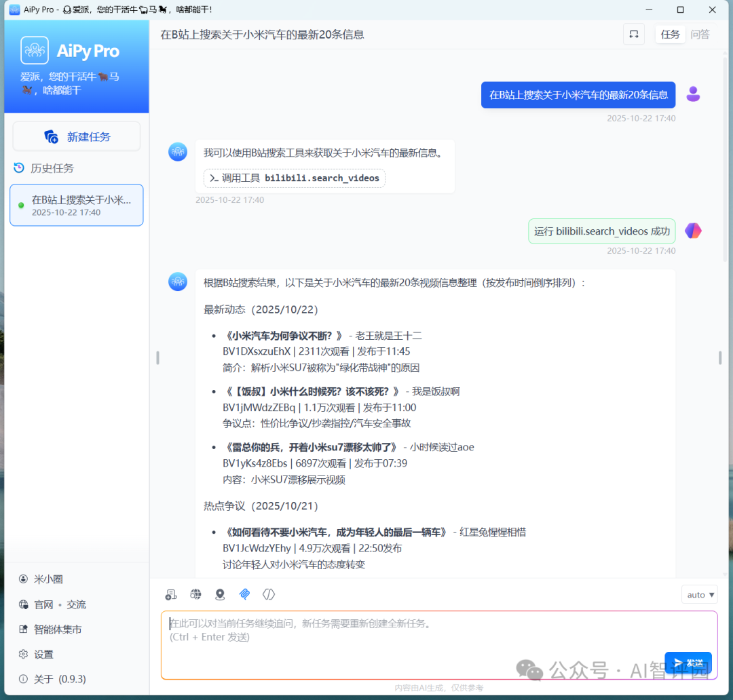Open 设置 settings
This screenshot has height=700, width=733.
click(x=43, y=654)
